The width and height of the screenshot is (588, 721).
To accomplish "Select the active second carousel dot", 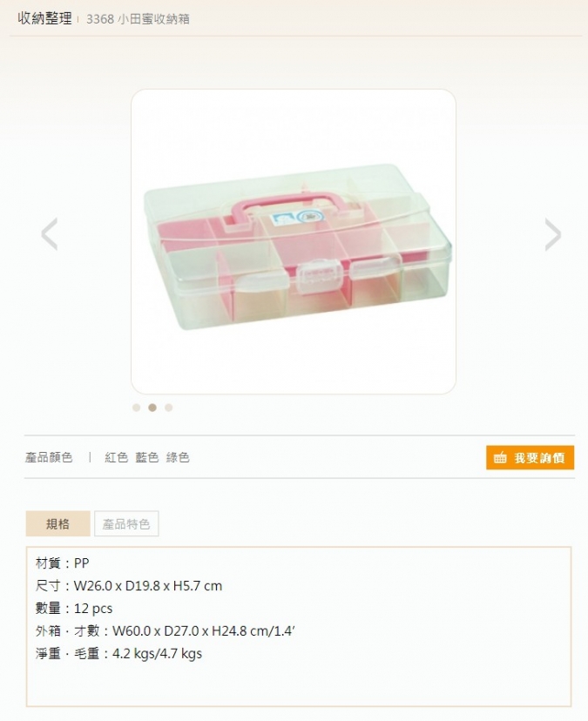I will coord(152,408).
